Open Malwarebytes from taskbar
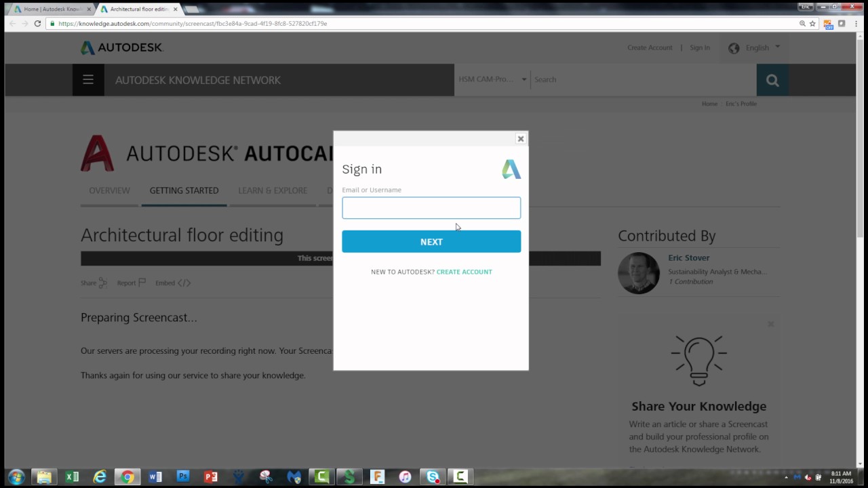The width and height of the screenshot is (868, 488). pos(294,476)
